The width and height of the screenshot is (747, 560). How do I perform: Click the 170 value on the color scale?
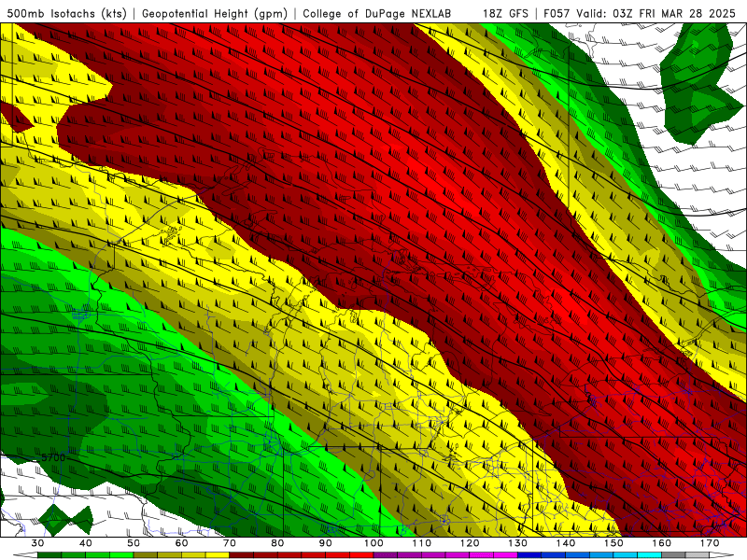pyautogui.click(x=710, y=543)
